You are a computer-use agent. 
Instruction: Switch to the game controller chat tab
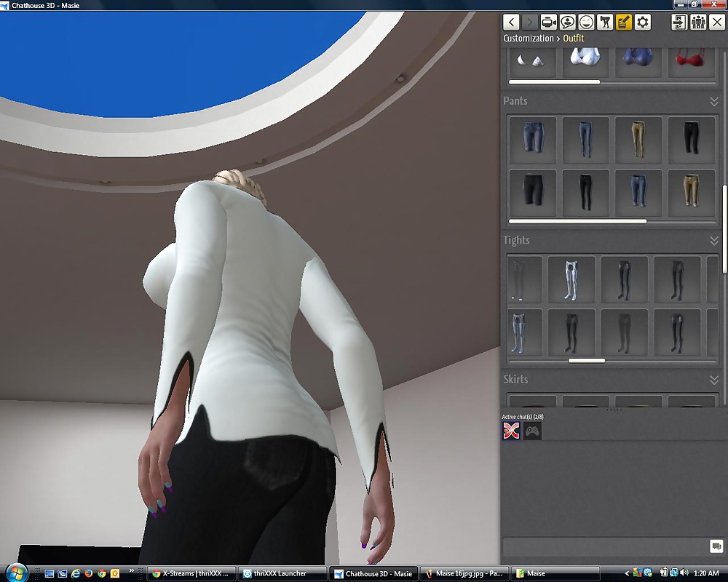click(533, 431)
